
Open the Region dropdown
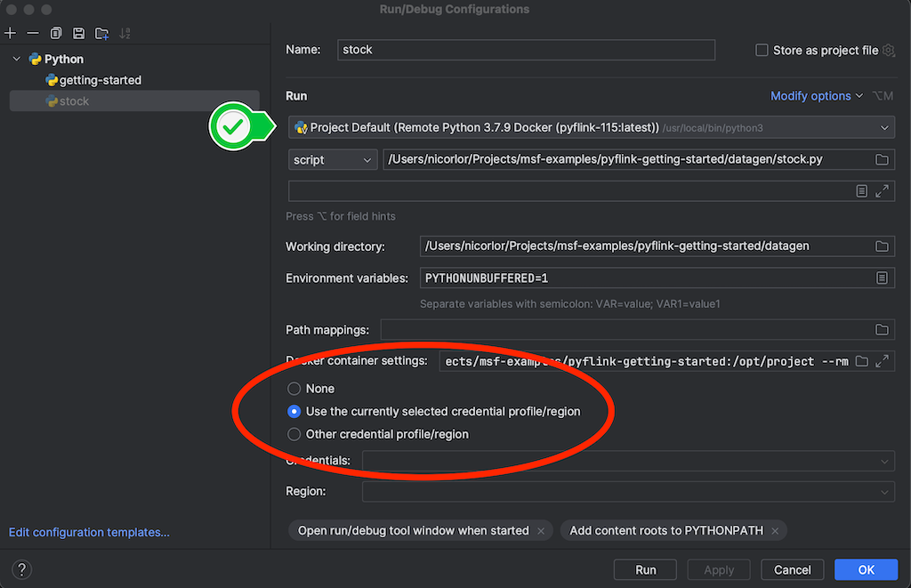pyautogui.click(x=628, y=492)
